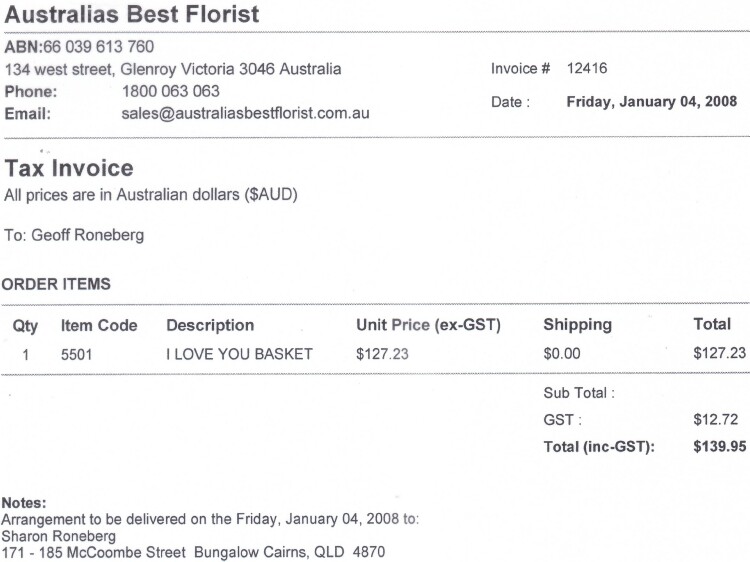Click the Description column header
Screen dimensions: 750x562
point(210,325)
